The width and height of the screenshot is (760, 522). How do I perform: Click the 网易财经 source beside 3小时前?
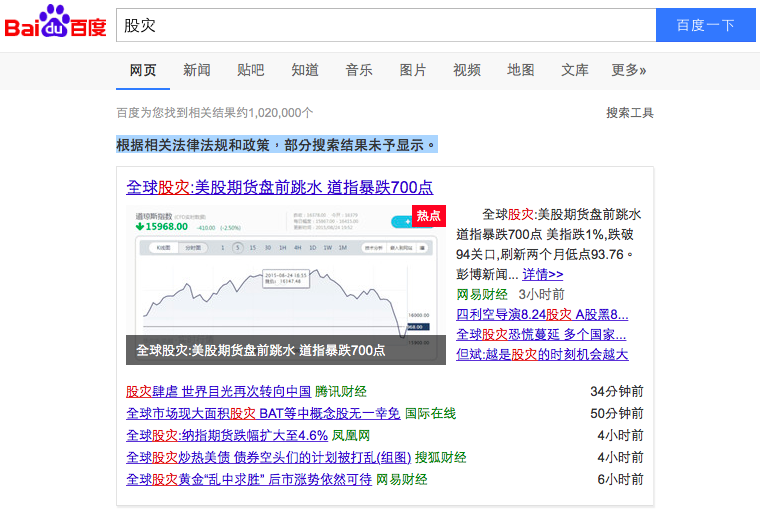tap(482, 294)
